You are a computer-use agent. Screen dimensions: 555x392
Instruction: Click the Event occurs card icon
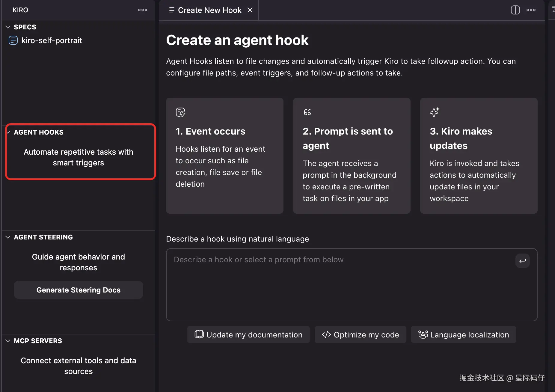coord(180,112)
